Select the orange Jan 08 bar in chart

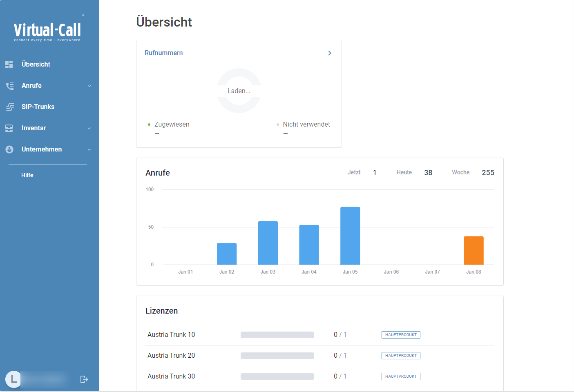coord(473,250)
